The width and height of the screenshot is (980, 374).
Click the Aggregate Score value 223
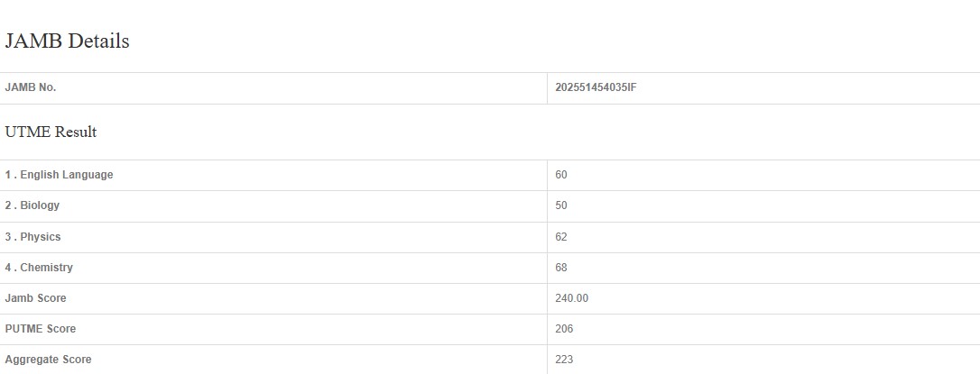pos(564,360)
